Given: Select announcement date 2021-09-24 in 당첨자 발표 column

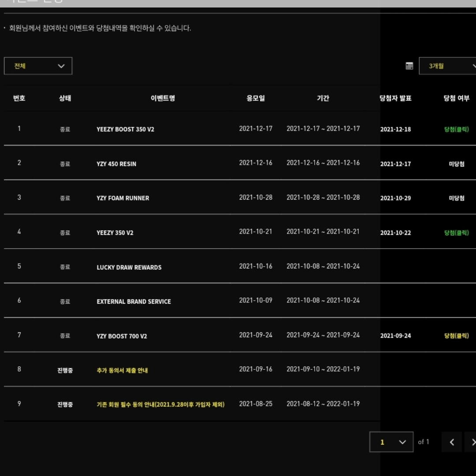Looking at the screenshot, I should (395, 336).
